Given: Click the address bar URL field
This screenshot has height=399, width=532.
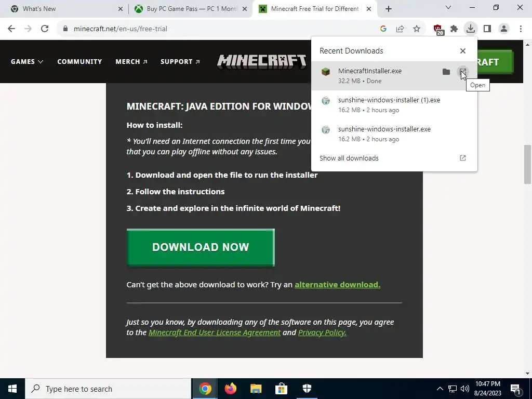Looking at the screenshot, I should tap(217, 29).
